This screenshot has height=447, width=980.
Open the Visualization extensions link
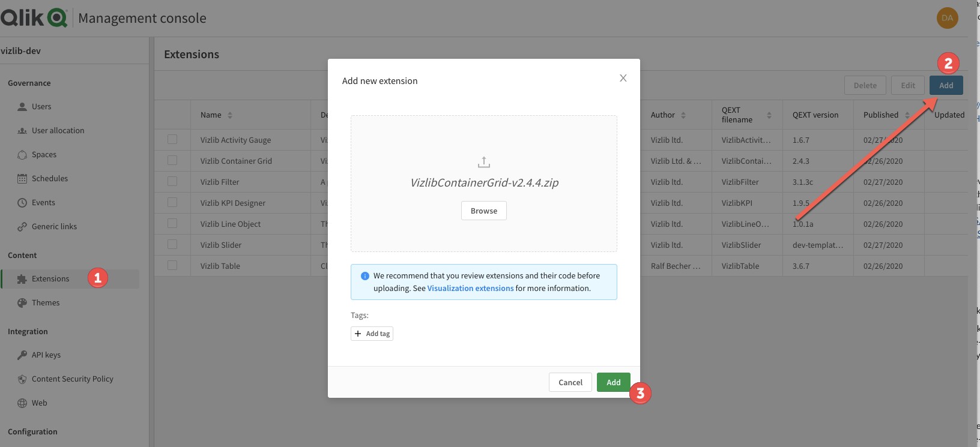pyautogui.click(x=470, y=289)
